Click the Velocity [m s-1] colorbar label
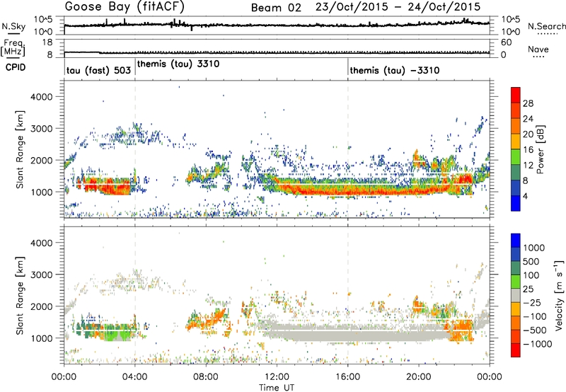 pos(559,295)
